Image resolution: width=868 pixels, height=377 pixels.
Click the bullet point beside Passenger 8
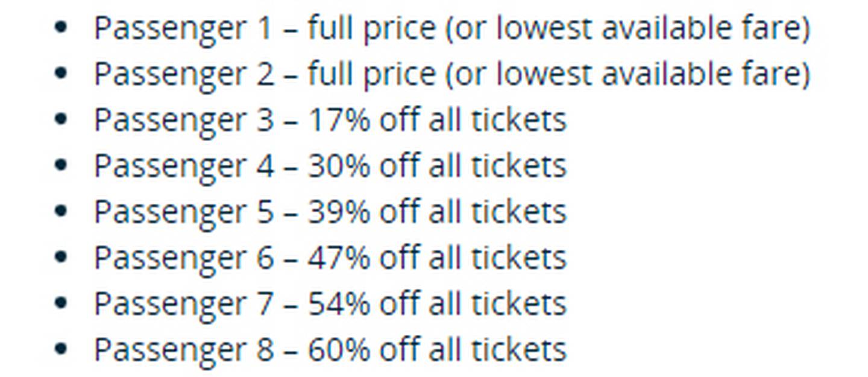(60, 349)
